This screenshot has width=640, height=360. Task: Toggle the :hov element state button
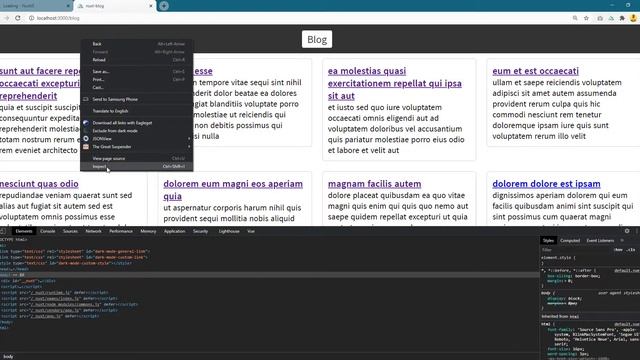(x=618, y=249)
